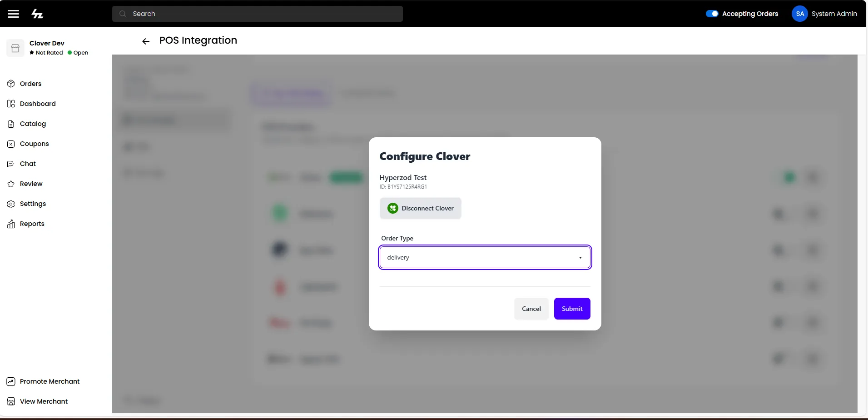Go back using the arrow icon

(146, 41)
